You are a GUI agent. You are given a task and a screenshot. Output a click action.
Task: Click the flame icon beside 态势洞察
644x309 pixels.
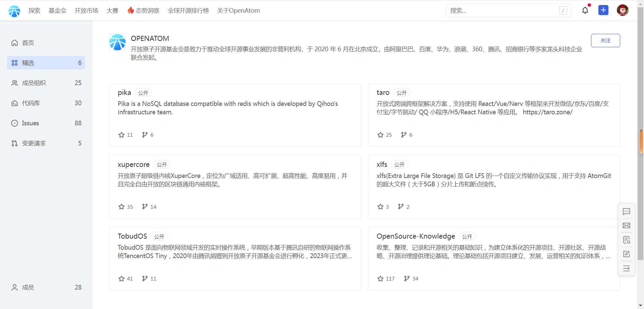tap(130, 10)
